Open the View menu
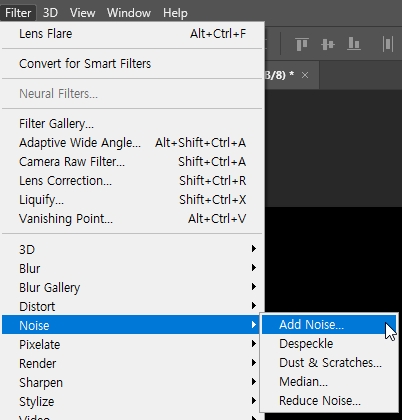Screen dimensions: 402x420 pos(82,13)
